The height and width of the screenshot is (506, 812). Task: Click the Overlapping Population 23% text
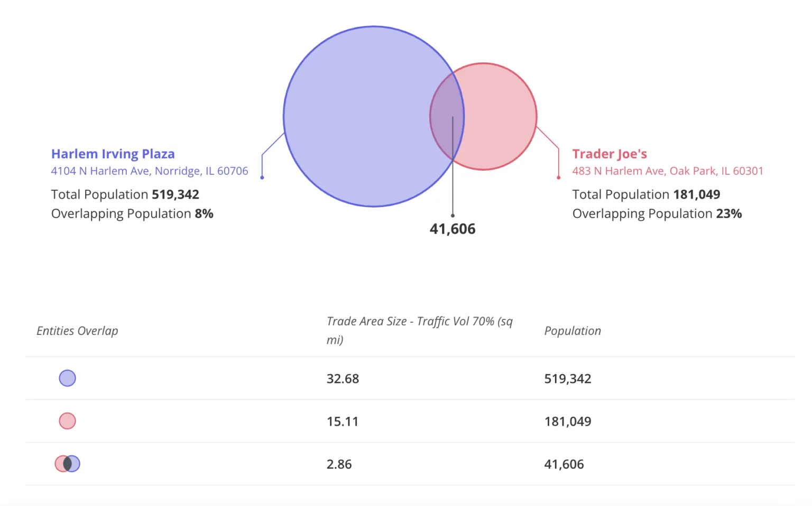click(x=657, y=213)
